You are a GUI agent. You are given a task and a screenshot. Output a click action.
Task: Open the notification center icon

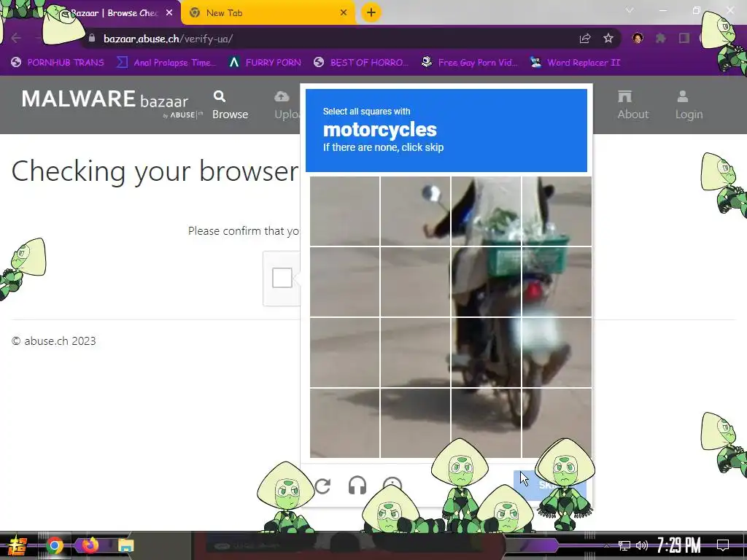[723, 545]
